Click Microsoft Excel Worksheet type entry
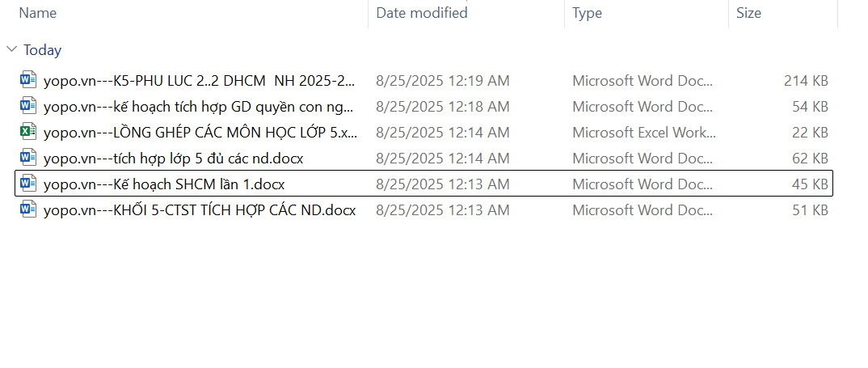 [643, 133]
